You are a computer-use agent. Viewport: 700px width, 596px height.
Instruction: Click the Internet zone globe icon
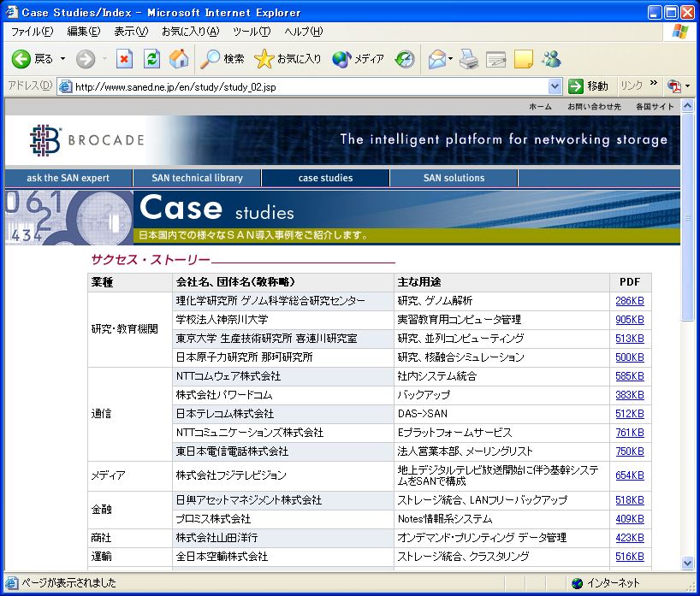pyautogui.click(x=578, y=583)
